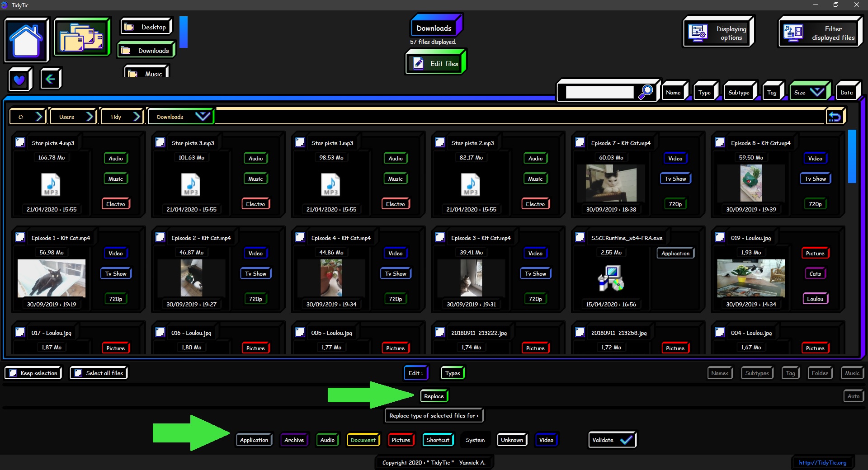Click the Loulou tag on 019 - Loulou.jpg

pos(815,299)
